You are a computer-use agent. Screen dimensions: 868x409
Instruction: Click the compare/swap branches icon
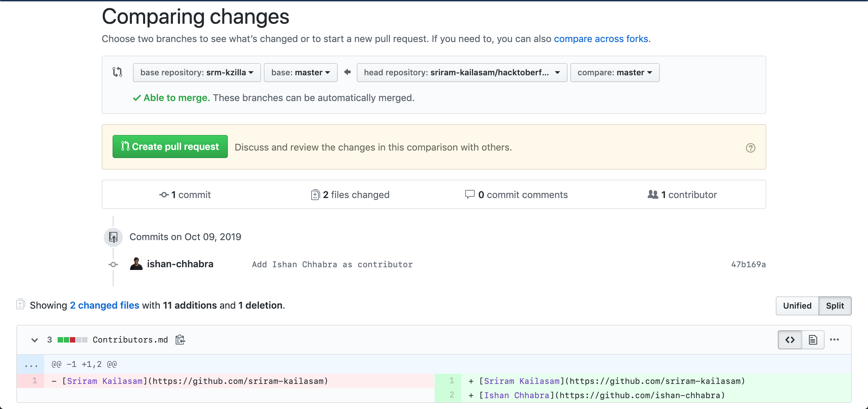pos(117,72)
